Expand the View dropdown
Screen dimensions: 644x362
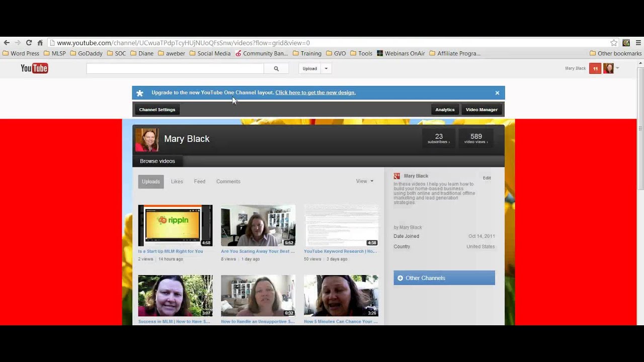click(365, 181)
